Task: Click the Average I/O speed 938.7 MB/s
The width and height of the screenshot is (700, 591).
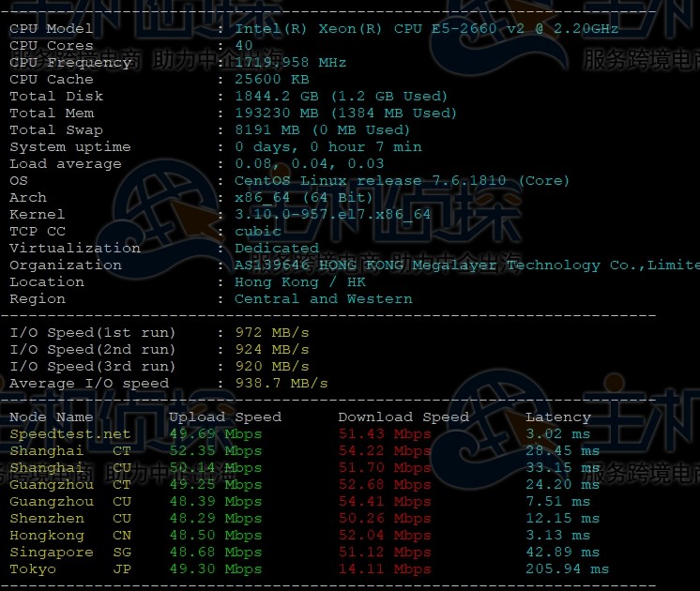Action: tap(282, 384)
